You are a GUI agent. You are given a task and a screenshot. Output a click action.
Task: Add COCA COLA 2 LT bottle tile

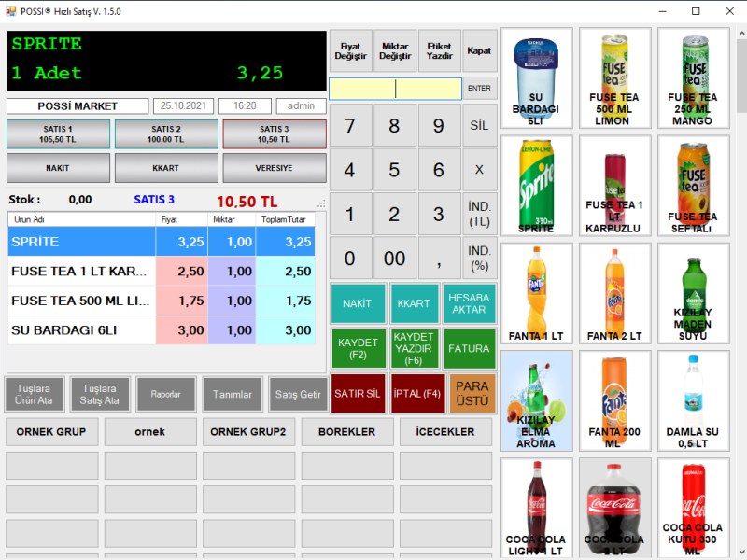(614, 508)
